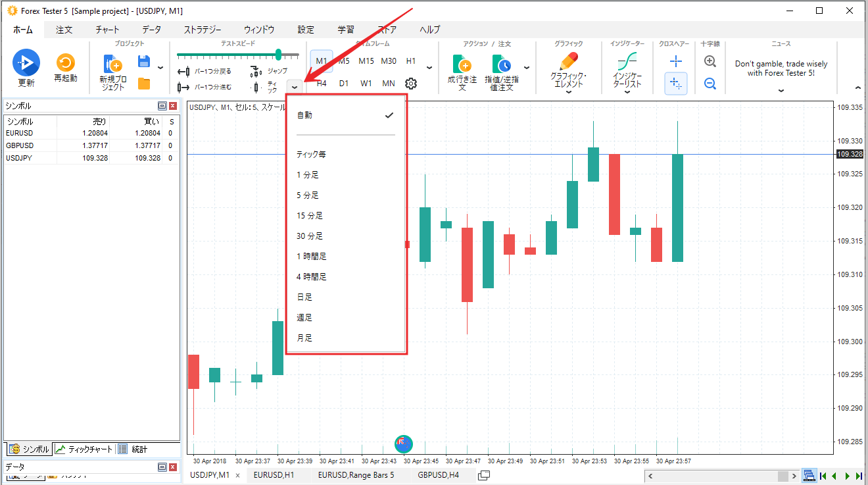Click the blue save project icon
This screenshot has width=868, height=485.
point(144,61)
